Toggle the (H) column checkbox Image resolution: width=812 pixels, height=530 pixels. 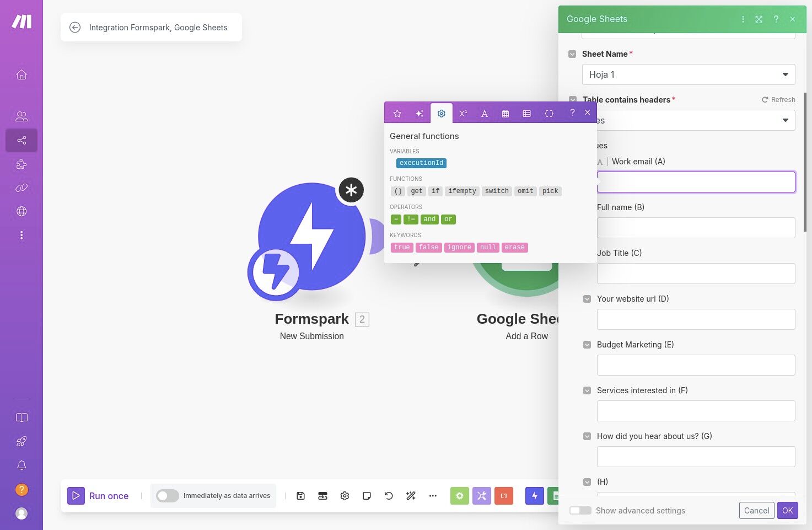(x=587, y=482)
